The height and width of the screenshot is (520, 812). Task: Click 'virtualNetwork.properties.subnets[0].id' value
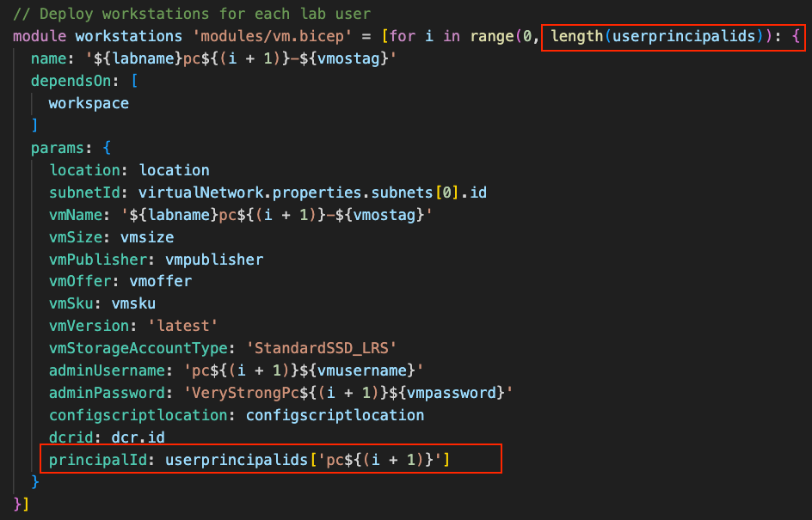[312, 193]
